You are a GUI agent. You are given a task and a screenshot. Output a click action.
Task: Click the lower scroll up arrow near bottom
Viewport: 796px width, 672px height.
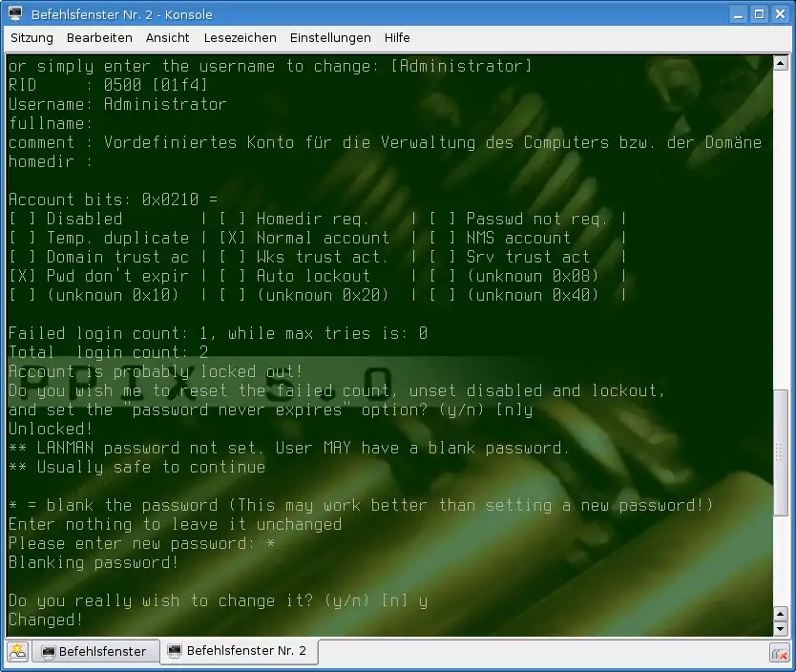(x=781, y=614)
